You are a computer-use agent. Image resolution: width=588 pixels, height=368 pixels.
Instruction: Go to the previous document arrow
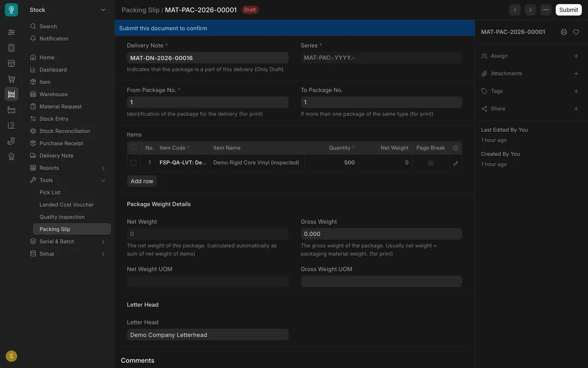point(515,10)
